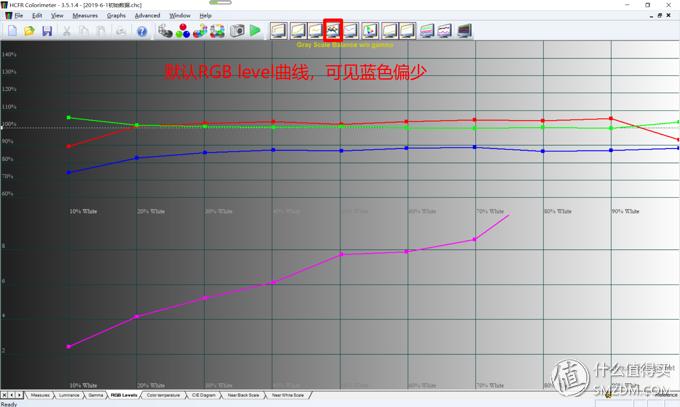Click the monitor icon with the wavy line graph
Screen dimensions: 680x407
pyautogui.click(x=445, y=31)
